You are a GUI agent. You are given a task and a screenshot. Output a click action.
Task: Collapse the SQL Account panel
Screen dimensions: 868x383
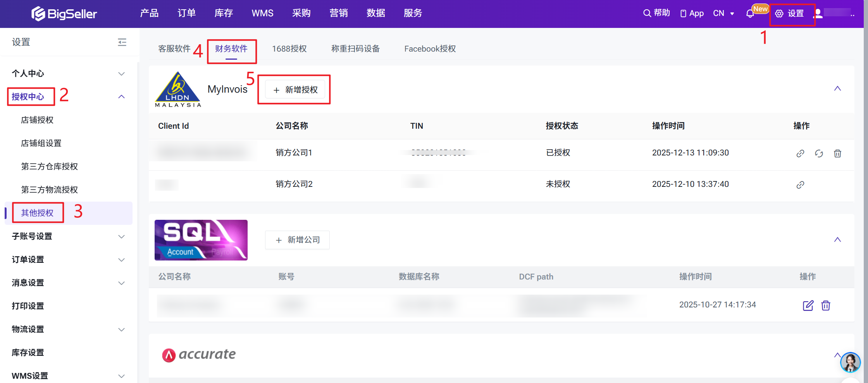(x=837, y=240)
